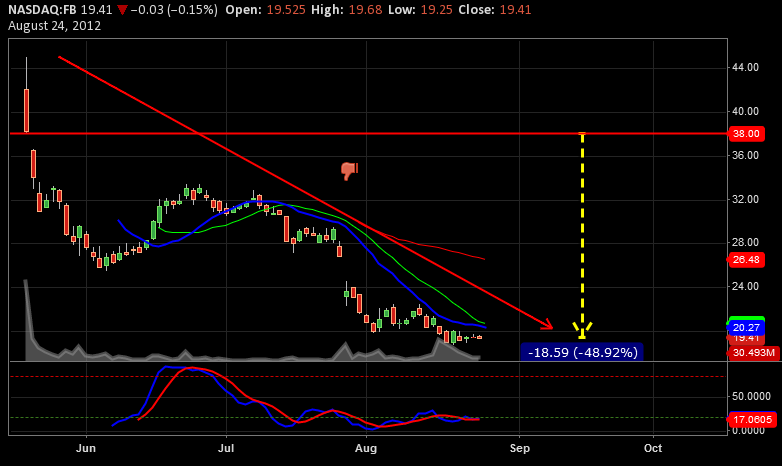Click the red down-triangle next to 19.41
Image resolution: width=782 pixels, height=466 pixels.
click(122, 10)
